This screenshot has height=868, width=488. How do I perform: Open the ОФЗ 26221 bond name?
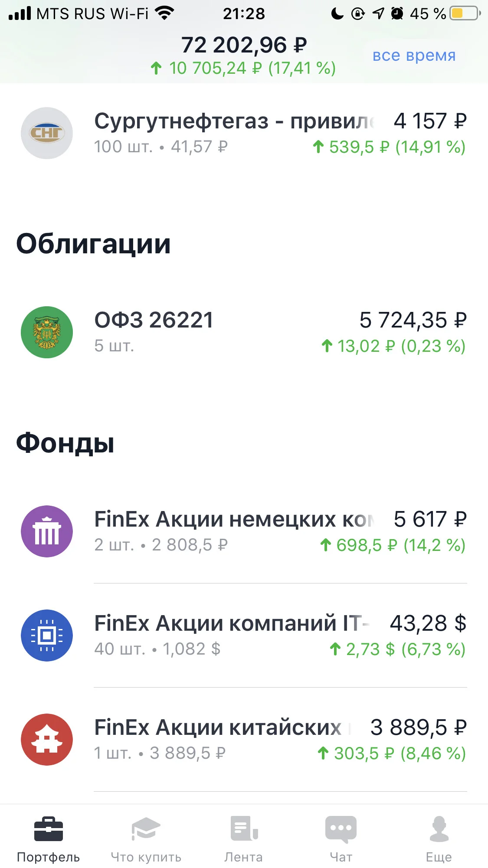click(154, 320)
